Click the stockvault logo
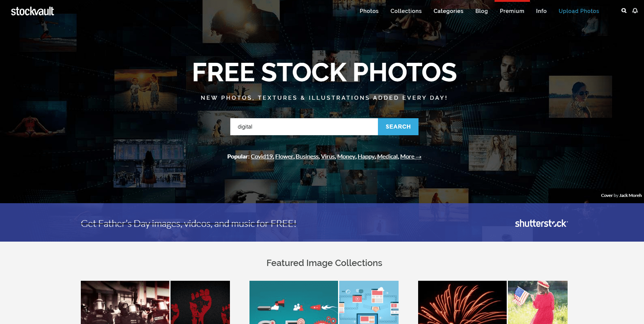The image size is (644, 324). pos(32,11)
